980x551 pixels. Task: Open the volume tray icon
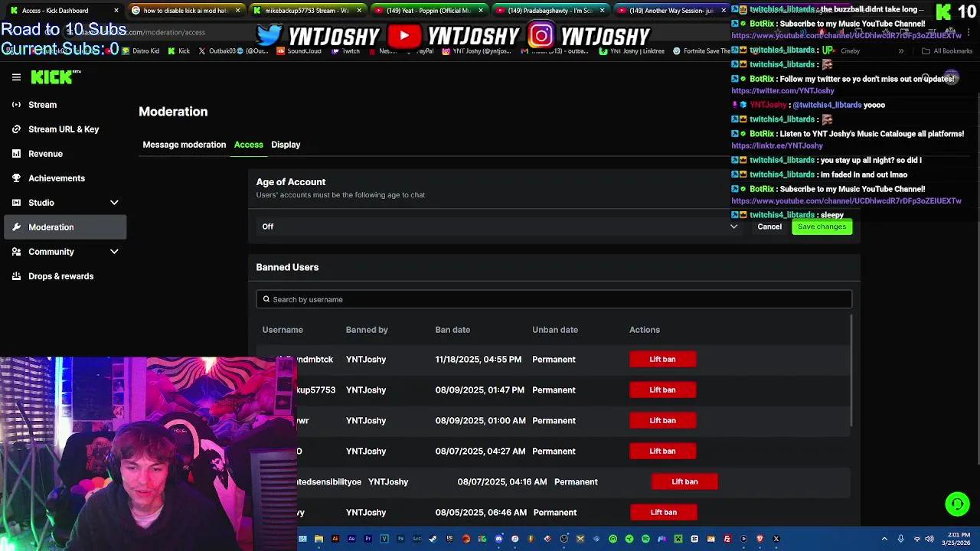pyautogui.click(x=929, y=539)
